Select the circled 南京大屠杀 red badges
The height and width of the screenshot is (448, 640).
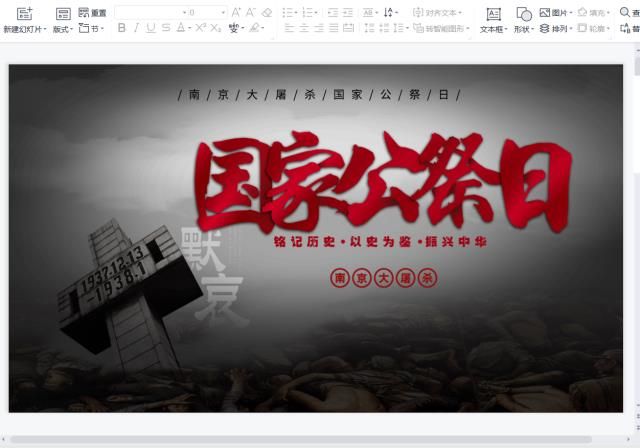click(384, 278)
